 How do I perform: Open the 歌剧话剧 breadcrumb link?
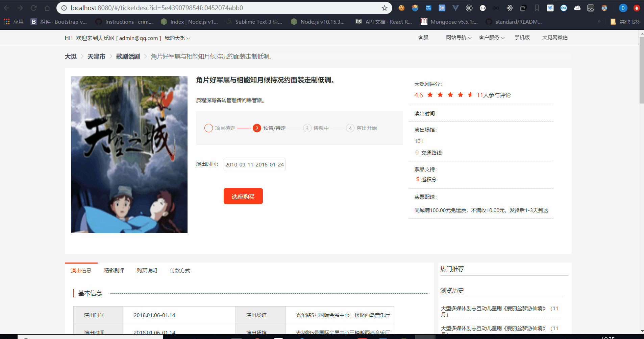click(128, 56)
